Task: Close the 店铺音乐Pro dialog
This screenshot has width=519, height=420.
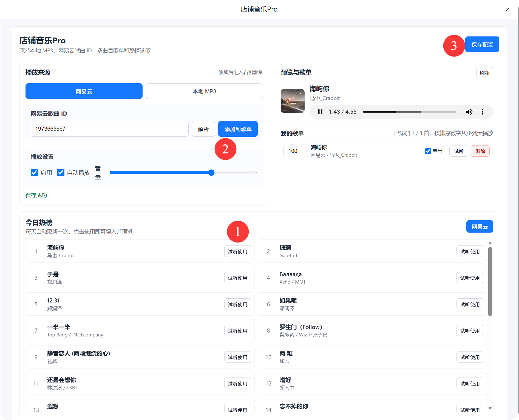Action: pos(507,9)
